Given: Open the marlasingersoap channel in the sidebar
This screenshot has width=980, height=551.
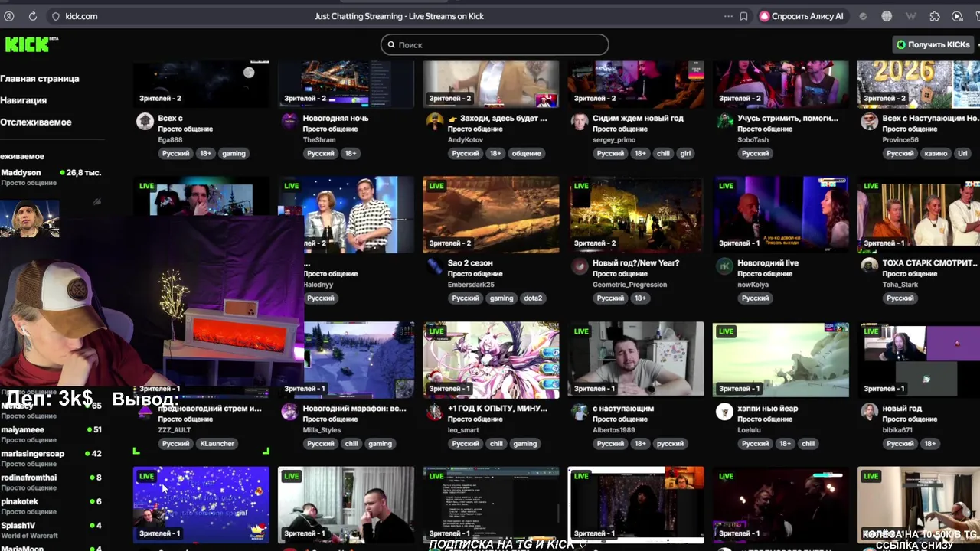Looking at the screenshot, I should coord(52,458).
